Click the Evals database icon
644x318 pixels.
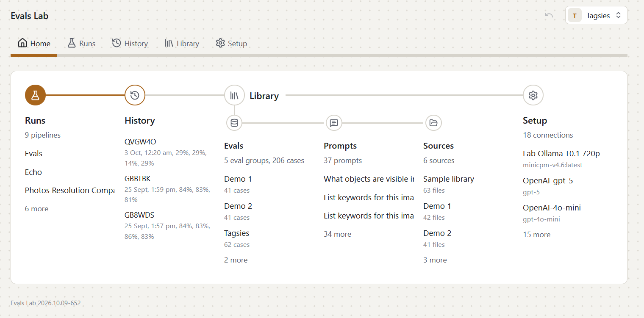tap(234, 123)
